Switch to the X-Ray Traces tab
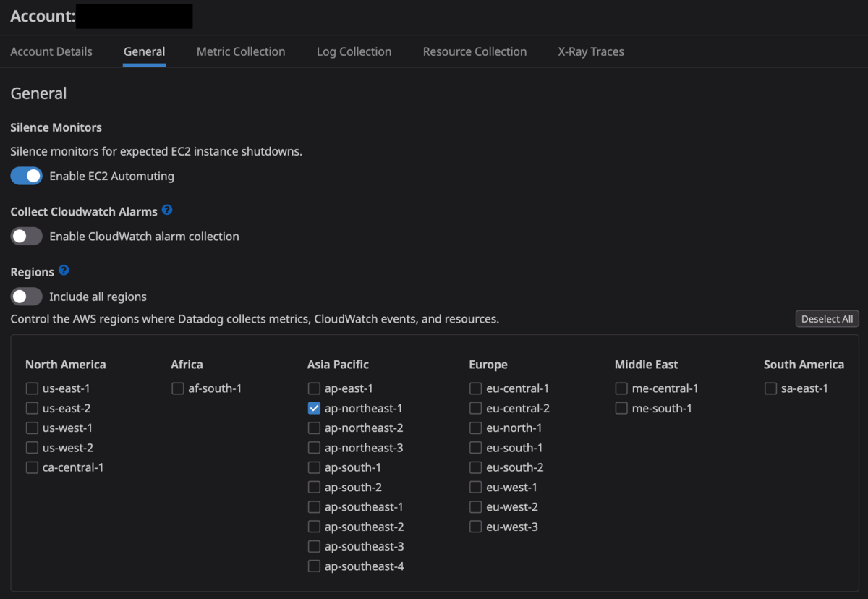This screenshot has width=868, height=599. 591,51
